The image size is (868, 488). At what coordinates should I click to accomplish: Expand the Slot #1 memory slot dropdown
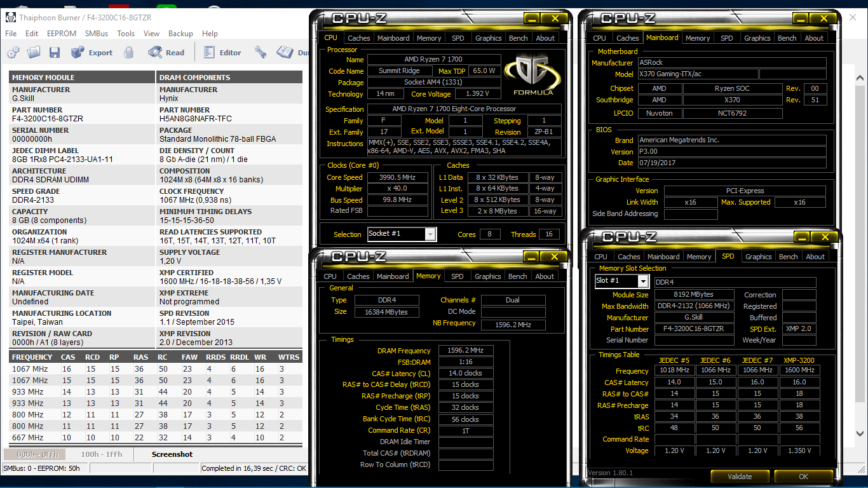(643, 281)
